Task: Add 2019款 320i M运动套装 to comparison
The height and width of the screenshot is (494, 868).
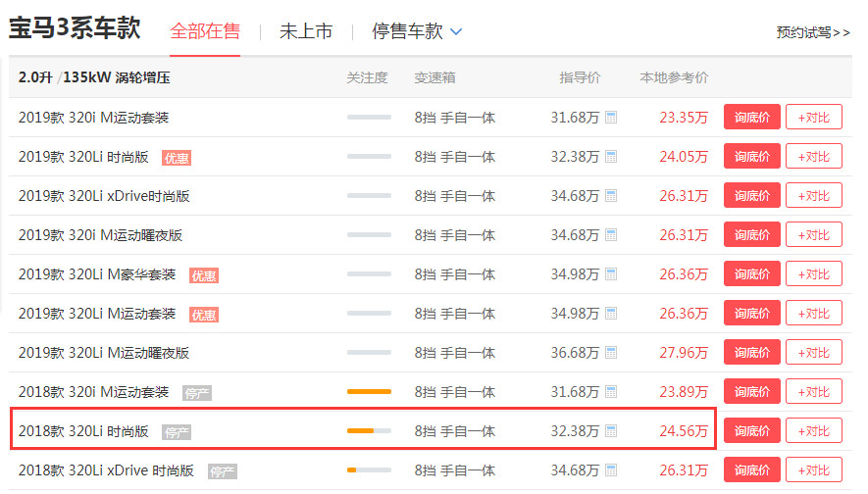Action: click(814, 117)
